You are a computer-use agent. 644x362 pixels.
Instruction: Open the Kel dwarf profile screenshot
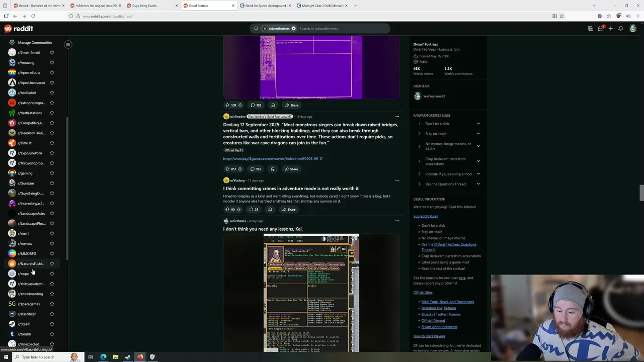pos(311,293)
